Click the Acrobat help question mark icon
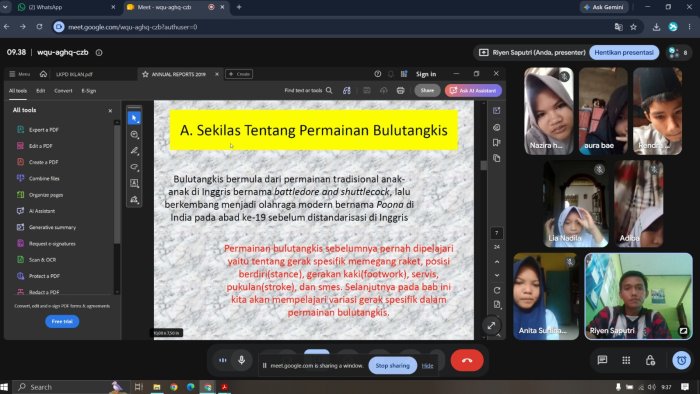Screen dimensions: 700x394 point(378,74)
